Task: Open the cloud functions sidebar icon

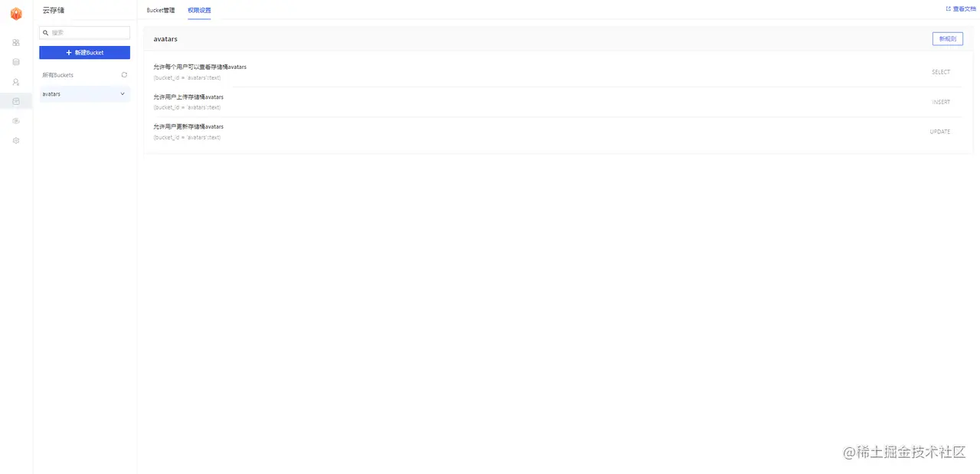Action: [16, 121]
